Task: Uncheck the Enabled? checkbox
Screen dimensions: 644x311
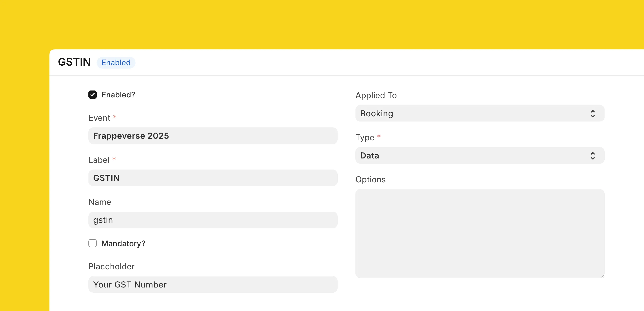Action: click(93, 95)
